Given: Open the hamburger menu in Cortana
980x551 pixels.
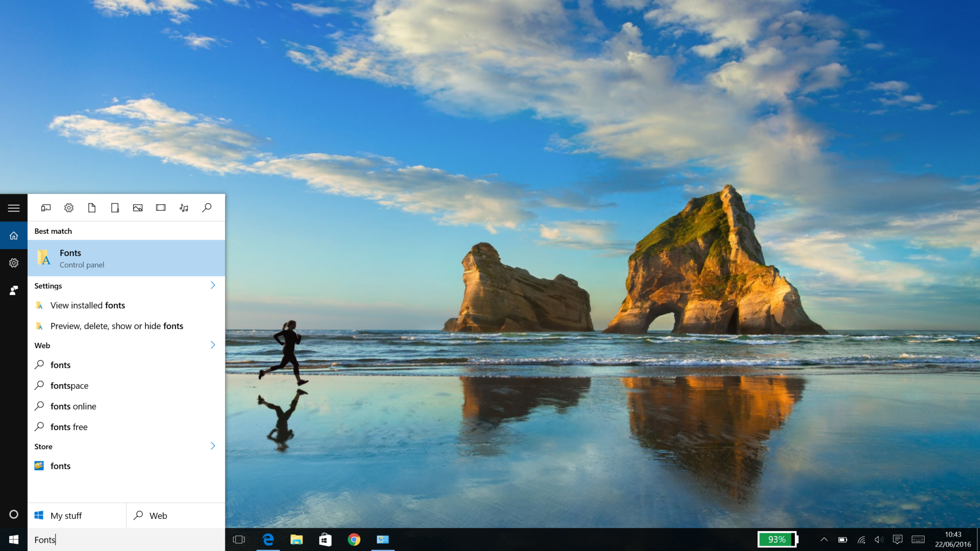Looking at the screenshot, I should (x=13, y=208).
